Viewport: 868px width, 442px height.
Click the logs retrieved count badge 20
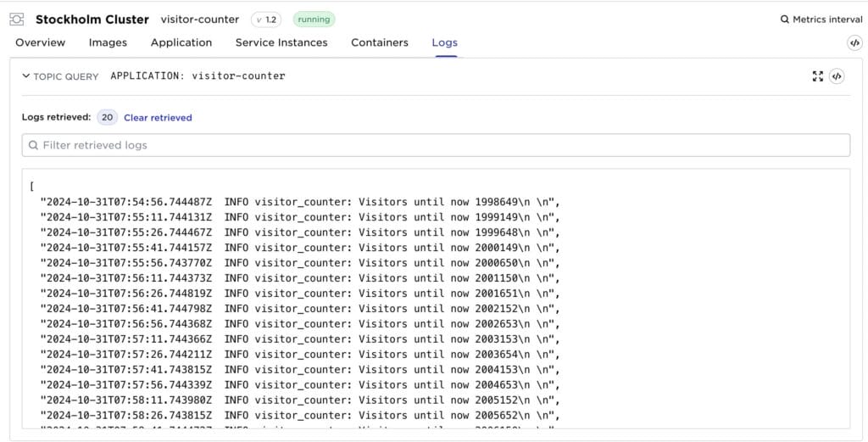coord(108,118)
